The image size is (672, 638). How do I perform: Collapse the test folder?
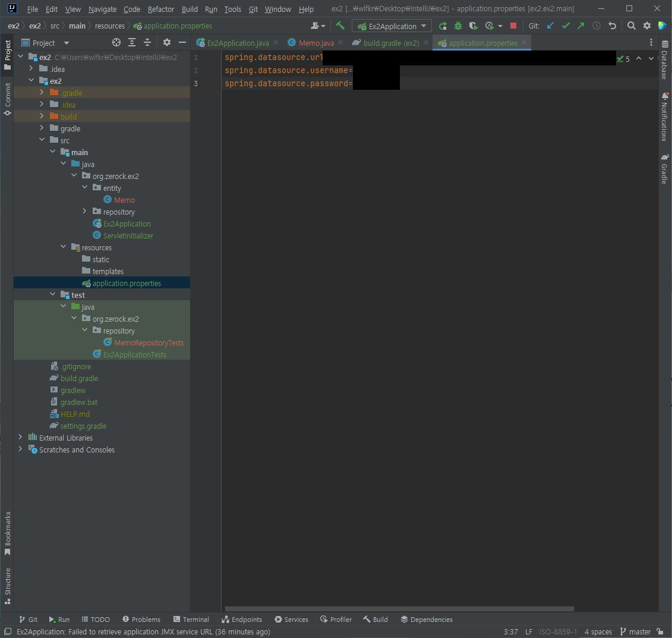pyautogui.click(x=52, y=294)
